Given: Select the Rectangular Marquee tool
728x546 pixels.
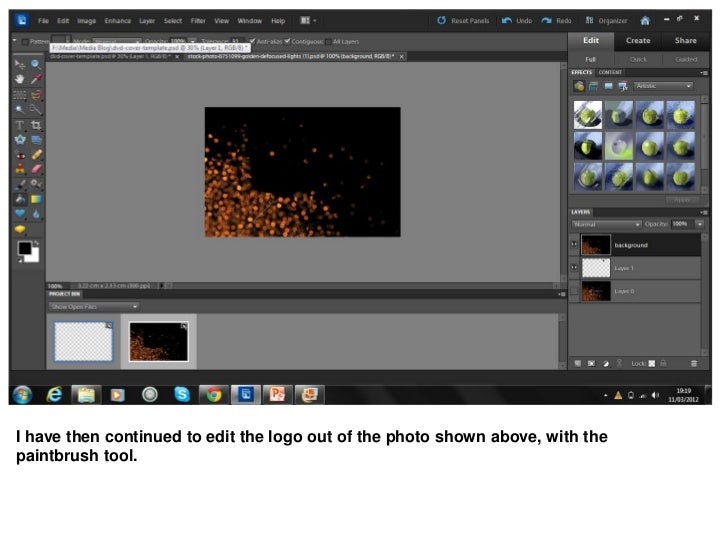Looking at the screenshot, I should pos(20,95).
